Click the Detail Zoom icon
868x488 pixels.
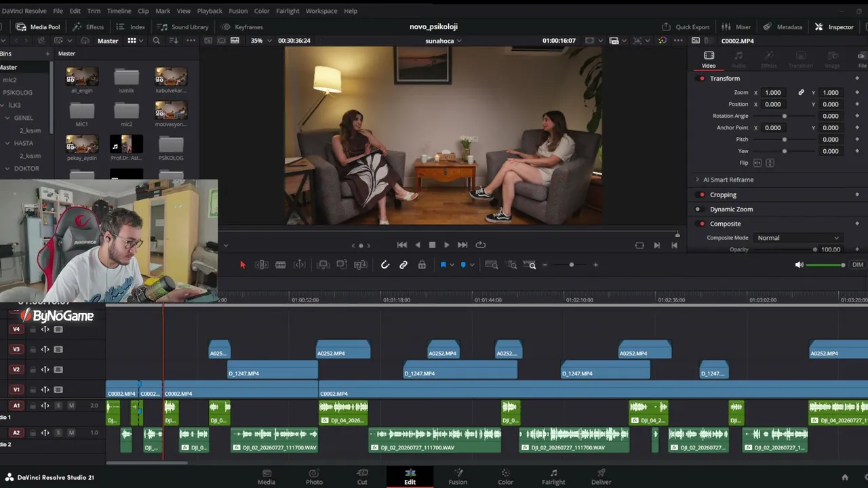(512, 265)
